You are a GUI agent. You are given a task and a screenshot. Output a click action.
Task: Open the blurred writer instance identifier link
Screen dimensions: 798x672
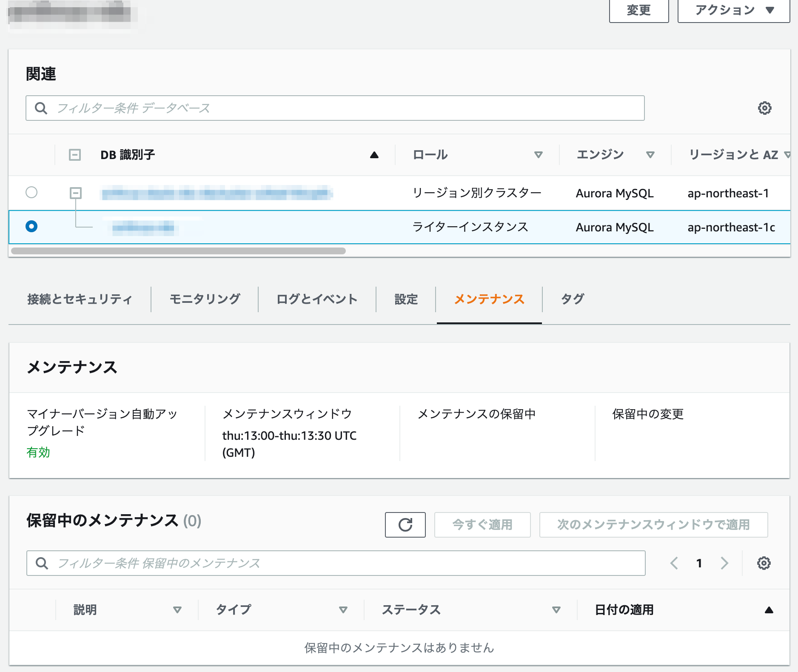143,228
